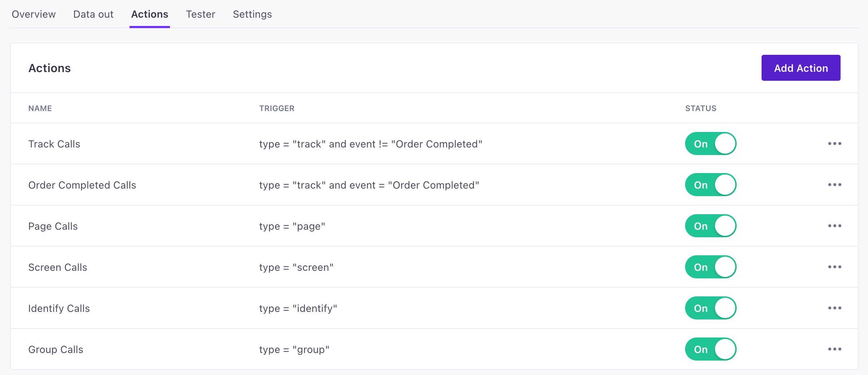868x375 pixels.
Task: Open the Data out tab
Action: [x=93, y=14]
